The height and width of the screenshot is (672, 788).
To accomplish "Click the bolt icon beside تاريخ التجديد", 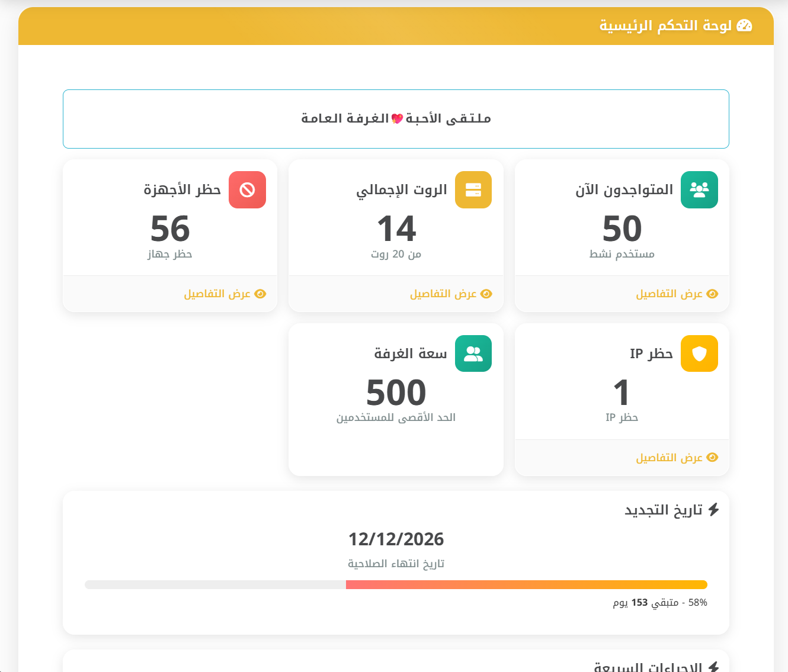I will point(713,510).
